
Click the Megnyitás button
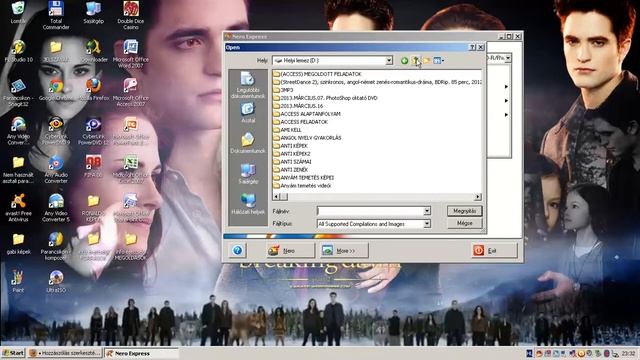click(x=464, y=211)
